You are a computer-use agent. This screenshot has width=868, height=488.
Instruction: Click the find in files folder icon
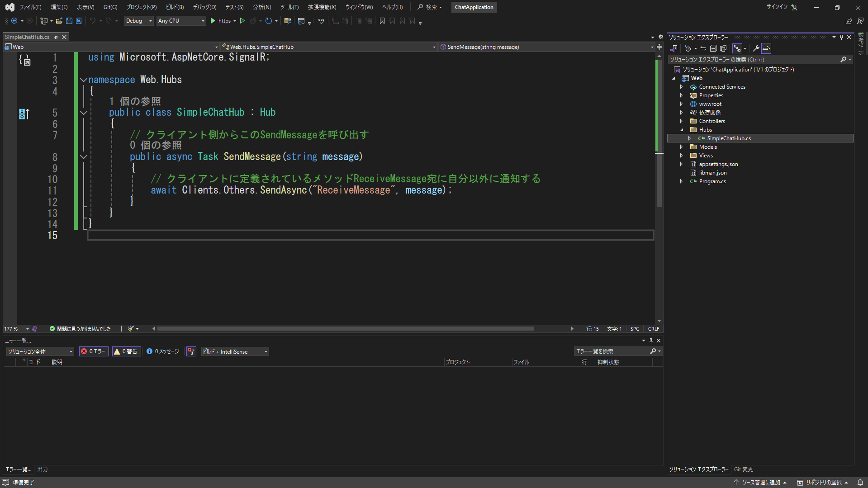coord(288,21)
